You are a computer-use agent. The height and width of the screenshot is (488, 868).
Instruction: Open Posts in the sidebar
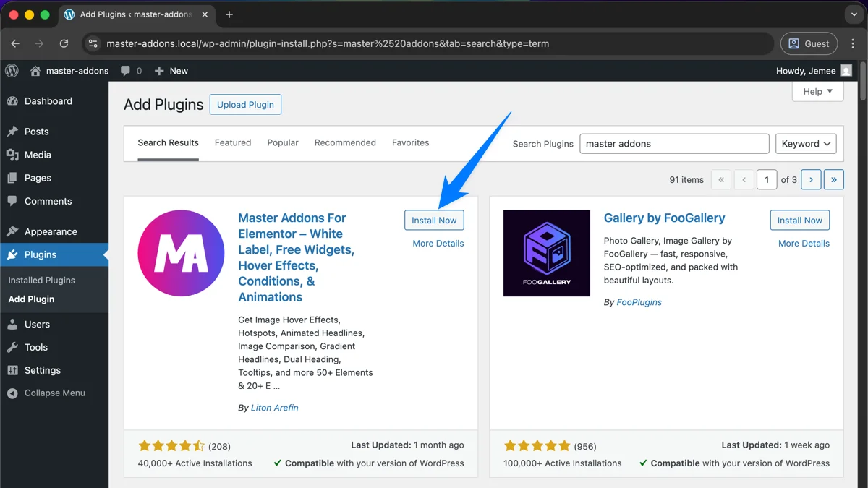point(54,132)
